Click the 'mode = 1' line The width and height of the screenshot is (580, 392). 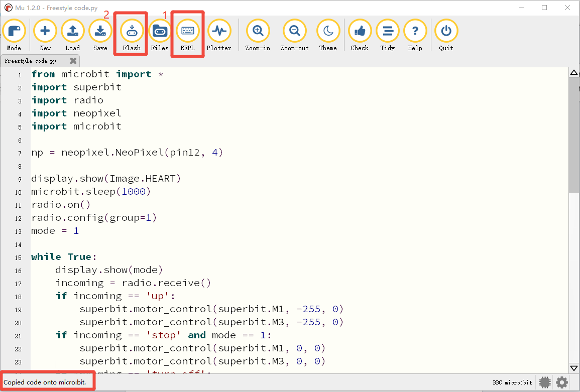coord(55,231)
